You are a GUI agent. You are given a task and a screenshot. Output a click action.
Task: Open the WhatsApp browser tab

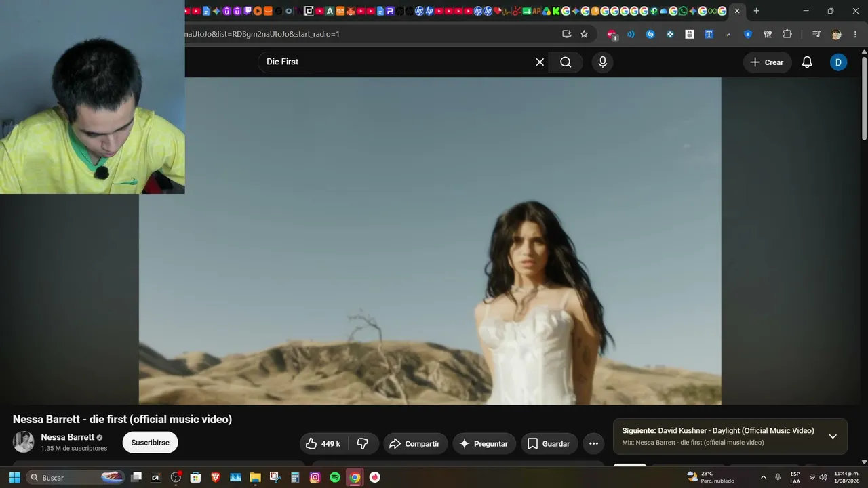click(683, 11)
